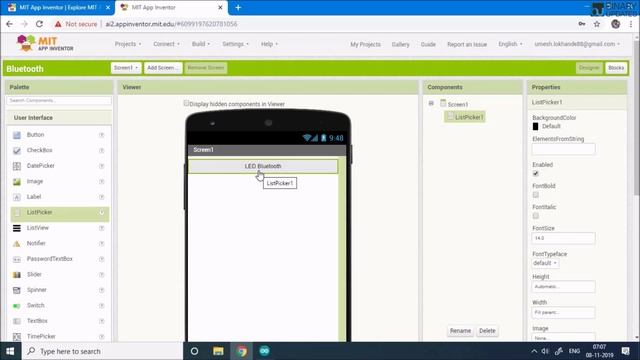Viewport: 640px width, 360px height.
Task: Open the user account email dropdown
Action: 577,44
